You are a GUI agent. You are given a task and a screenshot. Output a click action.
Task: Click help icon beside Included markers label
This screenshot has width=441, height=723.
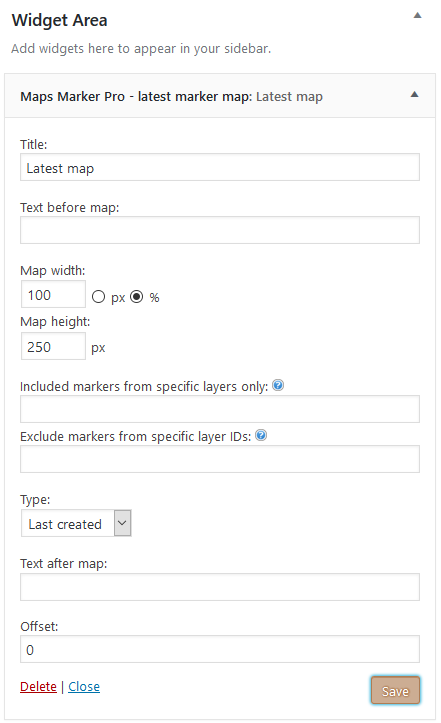point(278,385)
